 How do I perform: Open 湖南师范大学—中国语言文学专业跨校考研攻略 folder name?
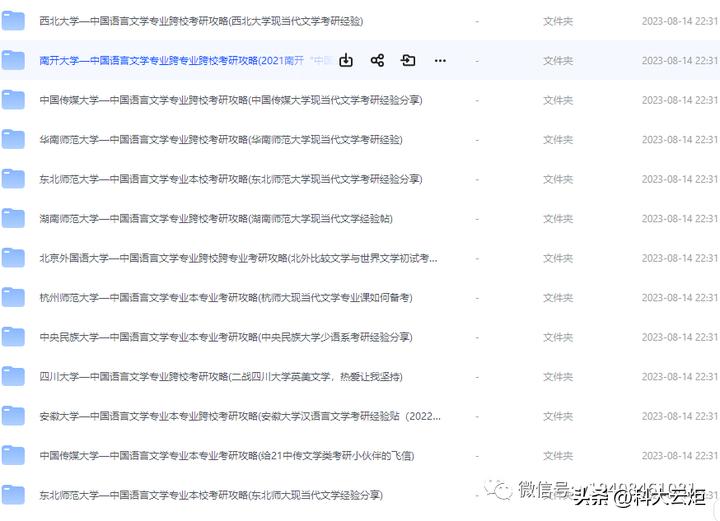pos(216,218)
